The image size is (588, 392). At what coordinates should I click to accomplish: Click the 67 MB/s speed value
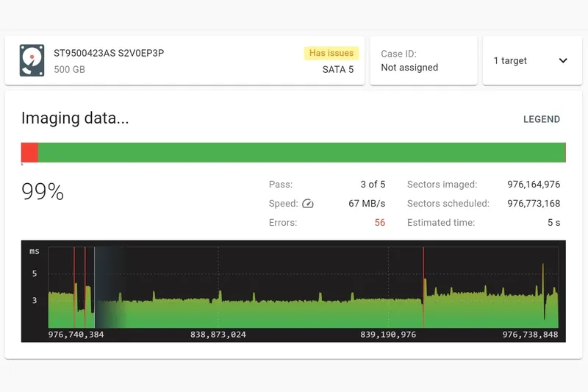click(367, 203)
